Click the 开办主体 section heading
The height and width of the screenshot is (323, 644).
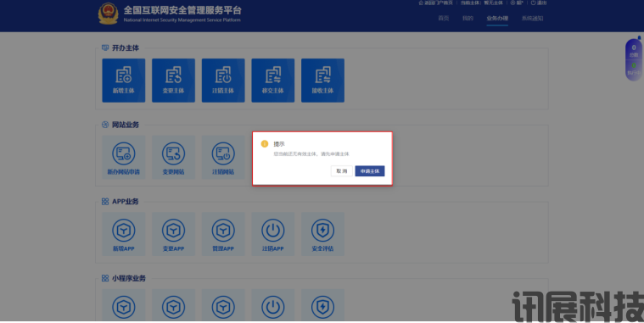(x=126, y=48)
